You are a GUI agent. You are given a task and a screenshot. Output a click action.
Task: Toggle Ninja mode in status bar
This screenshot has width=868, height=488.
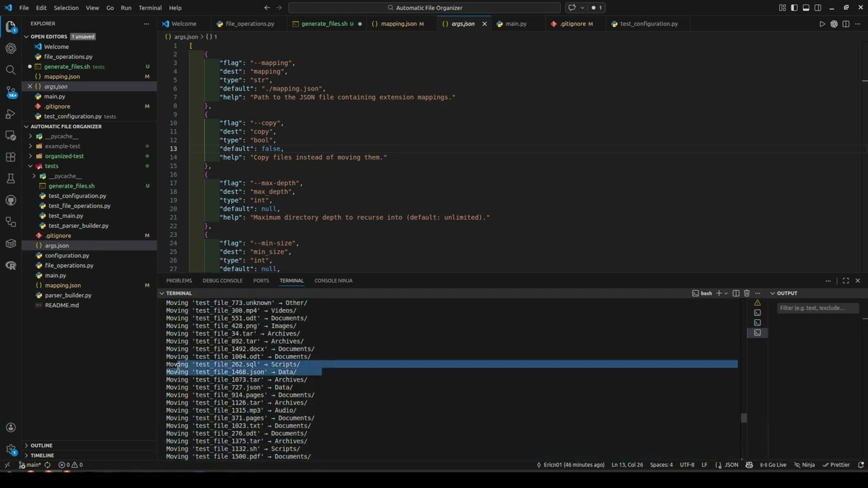pyautogui.click(x=804, y=465)
